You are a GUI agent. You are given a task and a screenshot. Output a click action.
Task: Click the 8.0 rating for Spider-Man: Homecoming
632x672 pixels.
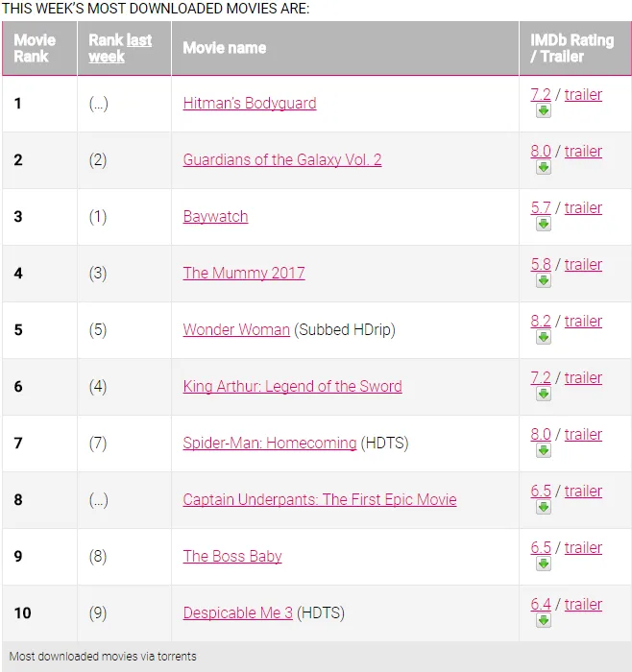point(541,434)
